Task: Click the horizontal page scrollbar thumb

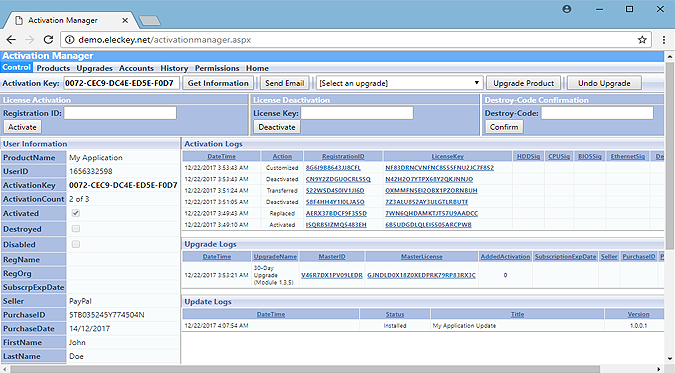Action: coord(305,369)
